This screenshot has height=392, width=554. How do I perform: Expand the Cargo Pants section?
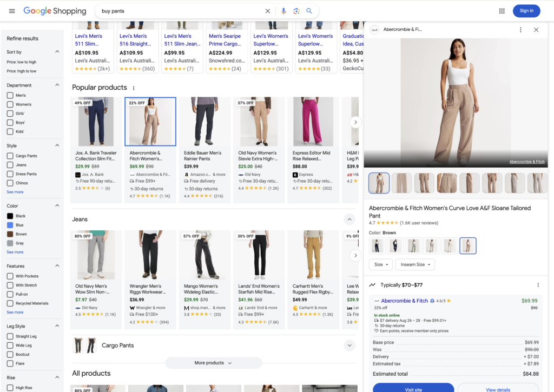349,346
